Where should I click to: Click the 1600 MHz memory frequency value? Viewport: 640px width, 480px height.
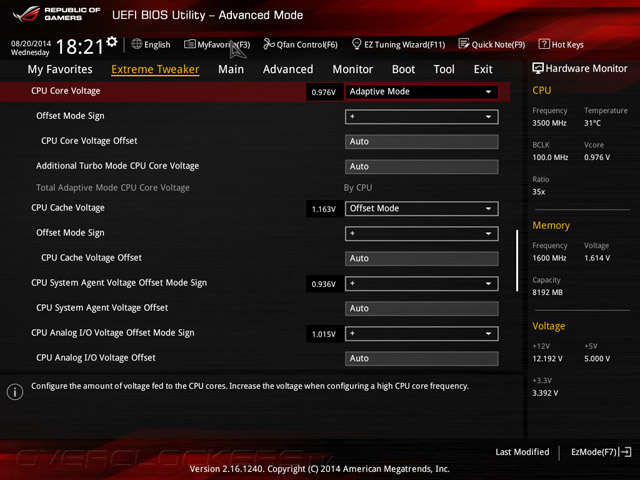549,258
